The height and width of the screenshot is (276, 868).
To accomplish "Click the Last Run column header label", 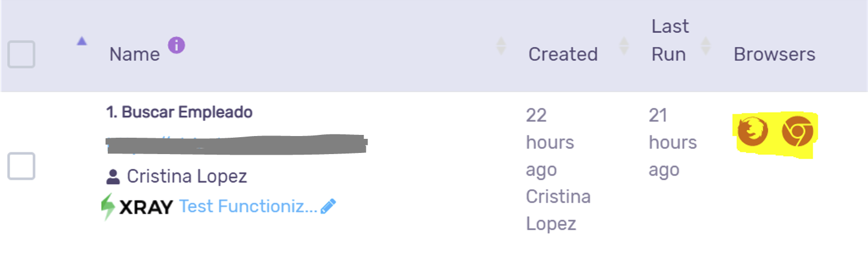I will pos(670,40).
